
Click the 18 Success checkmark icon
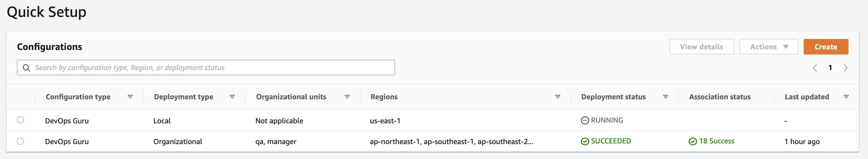click(x=693, y=141)
